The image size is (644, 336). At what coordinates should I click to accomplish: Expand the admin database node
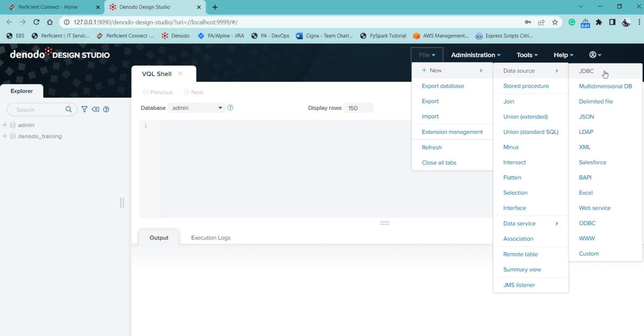pyautogui.click(x=5, y=125)
